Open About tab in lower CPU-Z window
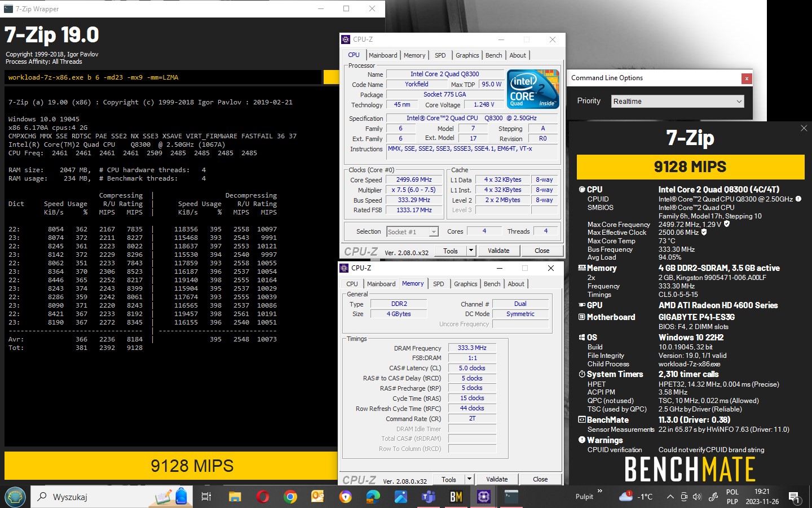Screen dimensions: 812x508 pos(516,284)
